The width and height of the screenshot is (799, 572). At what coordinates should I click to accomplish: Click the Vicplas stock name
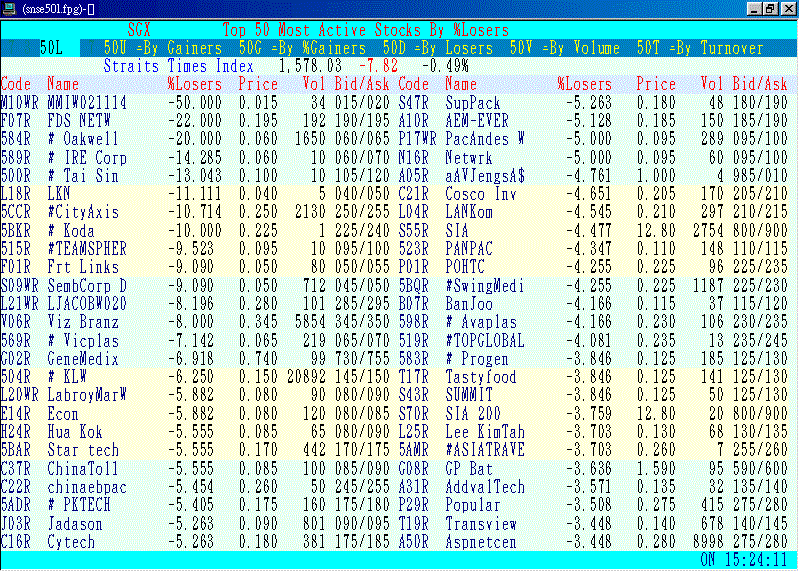coord(83,341)
